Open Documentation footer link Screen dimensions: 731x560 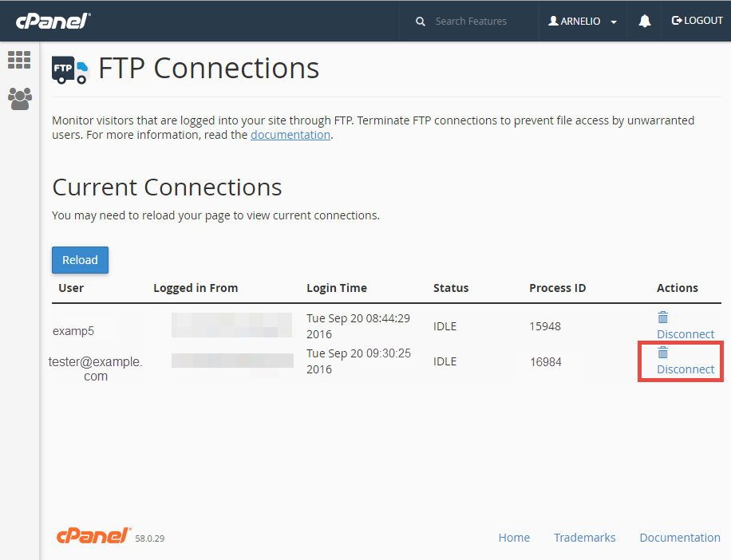[680, 538]
